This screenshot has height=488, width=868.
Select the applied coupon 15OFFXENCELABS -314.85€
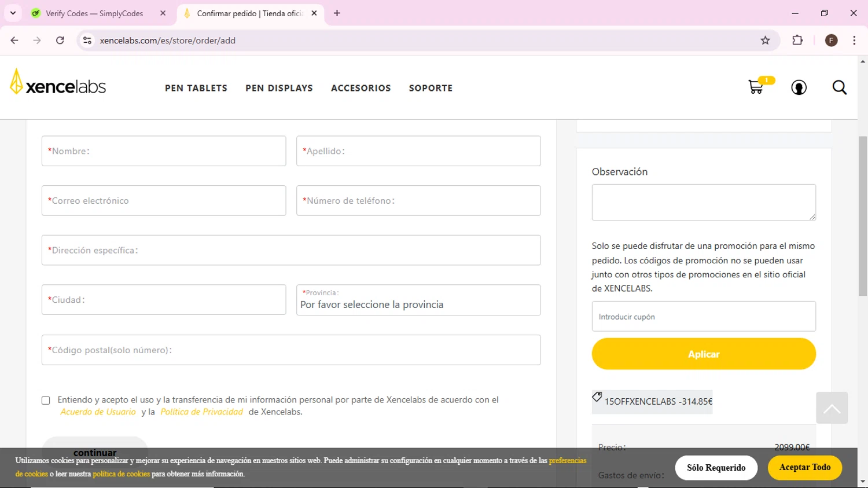pos(652,402)
